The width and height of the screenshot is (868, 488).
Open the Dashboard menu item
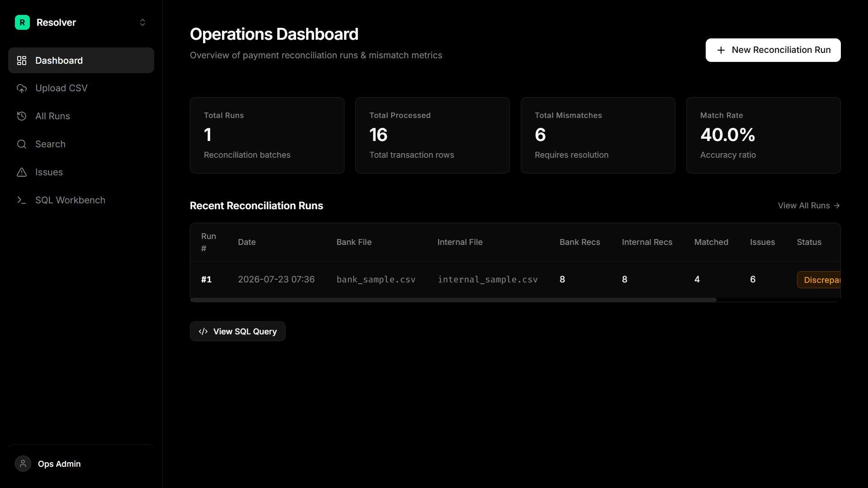(x=81, y=61)
